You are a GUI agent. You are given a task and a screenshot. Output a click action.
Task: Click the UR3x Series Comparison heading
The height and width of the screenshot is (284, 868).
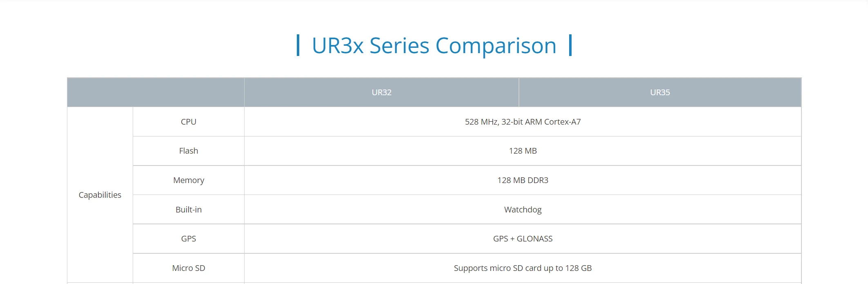[434, 45]
